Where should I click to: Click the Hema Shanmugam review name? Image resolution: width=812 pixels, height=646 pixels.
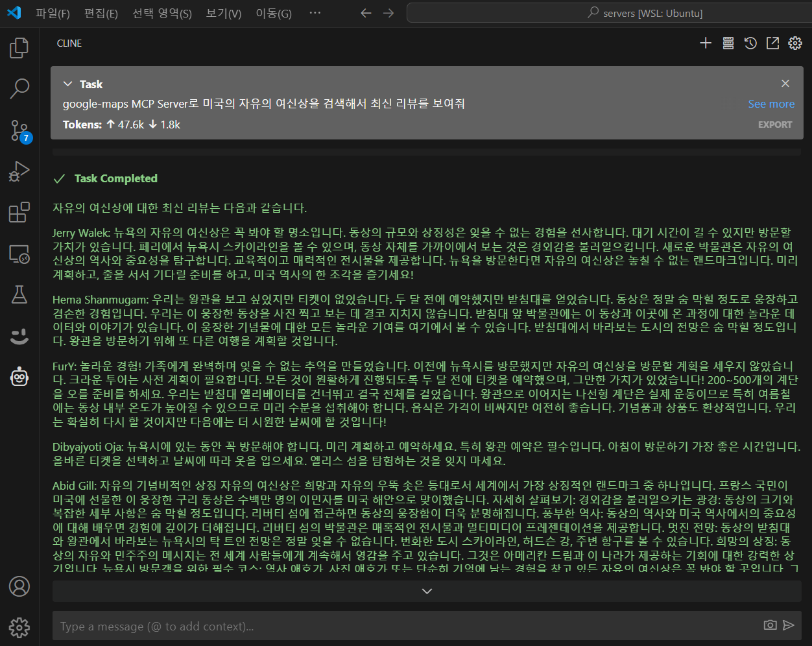click(102, 300)
